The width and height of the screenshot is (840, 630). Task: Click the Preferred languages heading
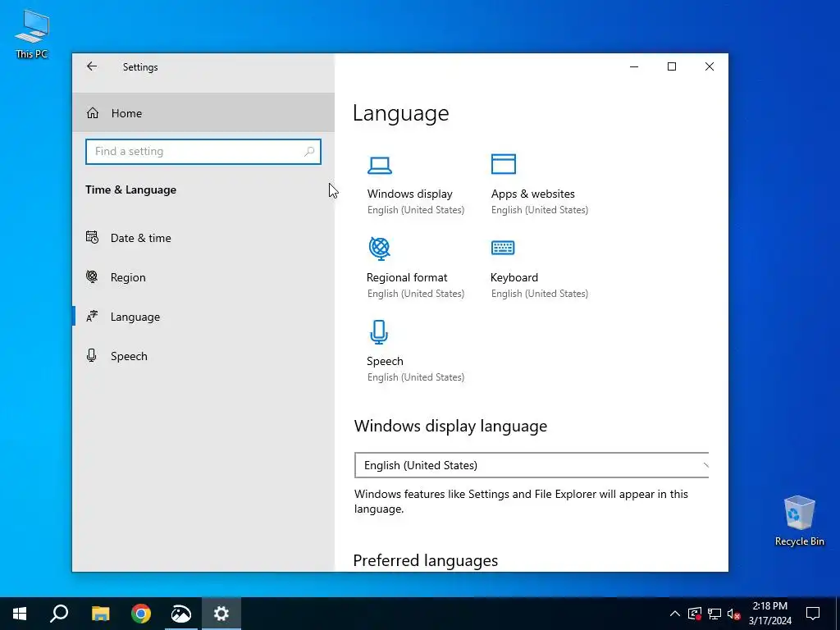pos(426,560)
